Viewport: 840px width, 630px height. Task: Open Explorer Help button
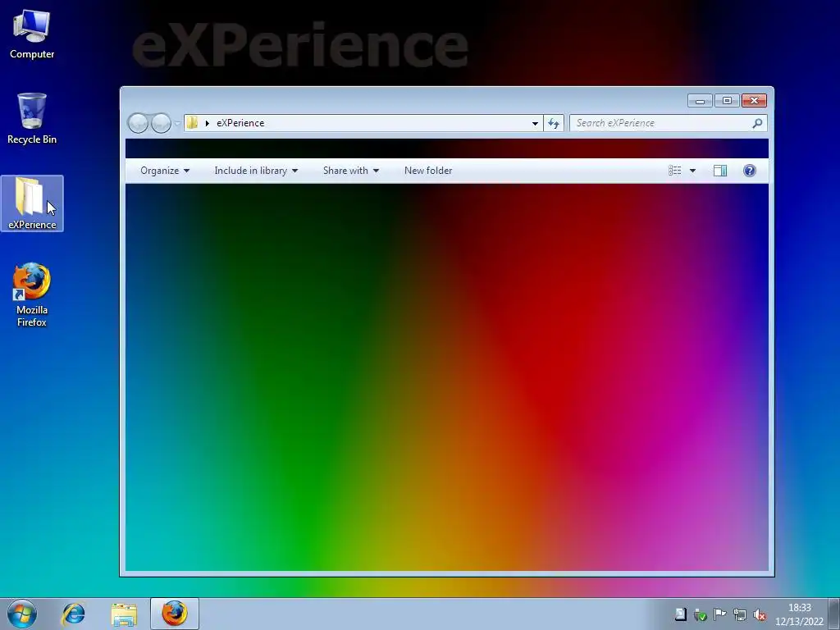(750, 171)
